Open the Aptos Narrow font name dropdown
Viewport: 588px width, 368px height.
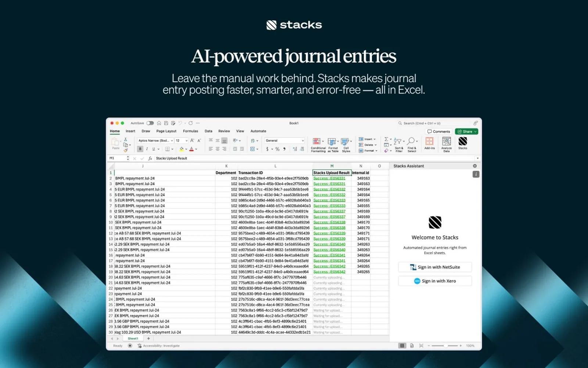click(x=155, y=141)
